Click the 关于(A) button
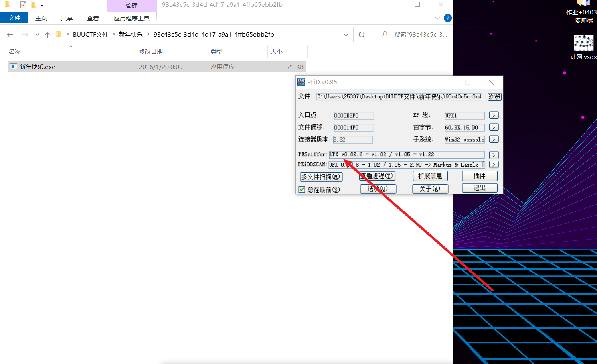Screen dimensions: 597x364 pos(430,189)
